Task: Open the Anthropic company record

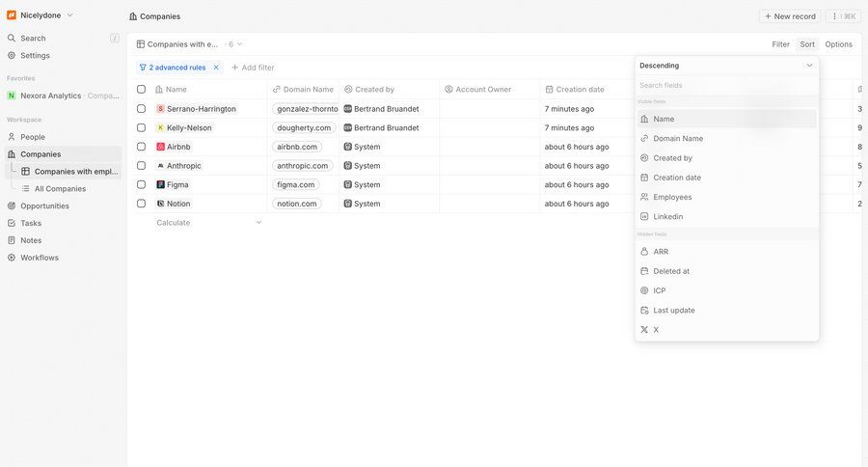Action: [178, 166]
